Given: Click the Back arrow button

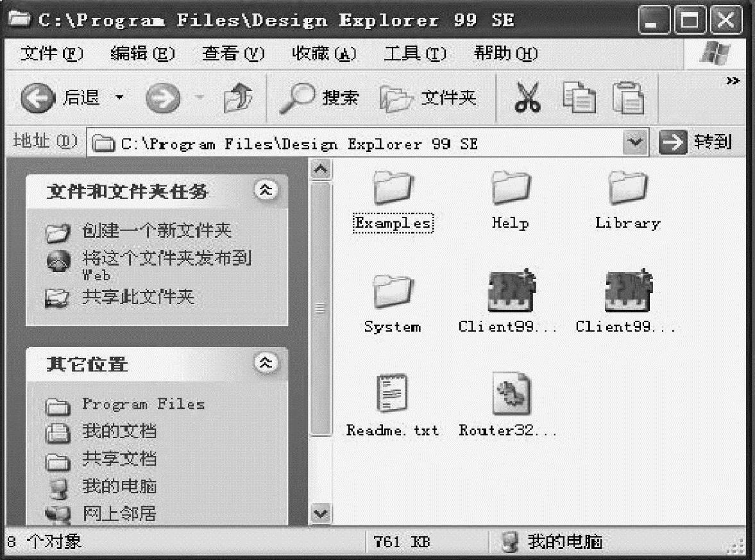Looking at the screenshot, I should (x=38, y=98).
